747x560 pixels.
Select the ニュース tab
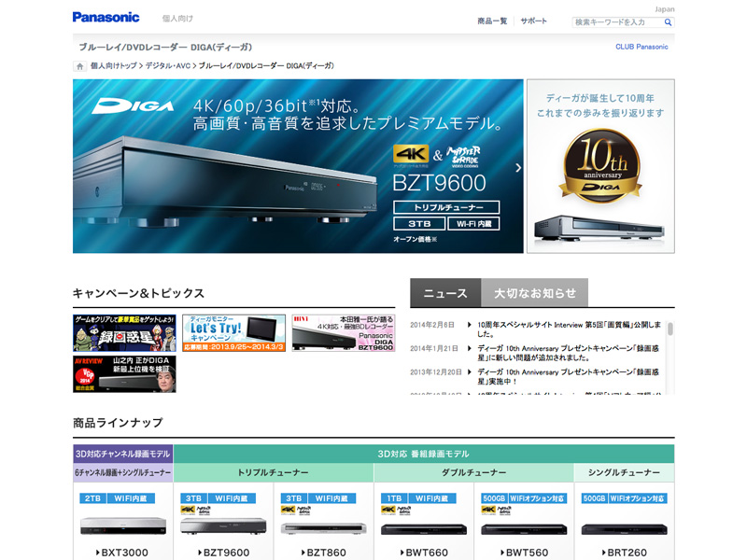[445, 293]
